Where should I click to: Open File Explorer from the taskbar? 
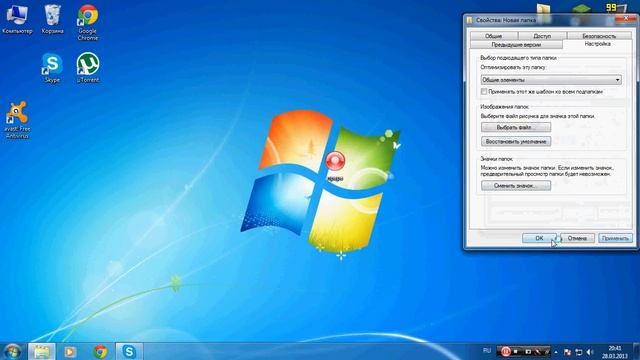(x=42, y=351)
